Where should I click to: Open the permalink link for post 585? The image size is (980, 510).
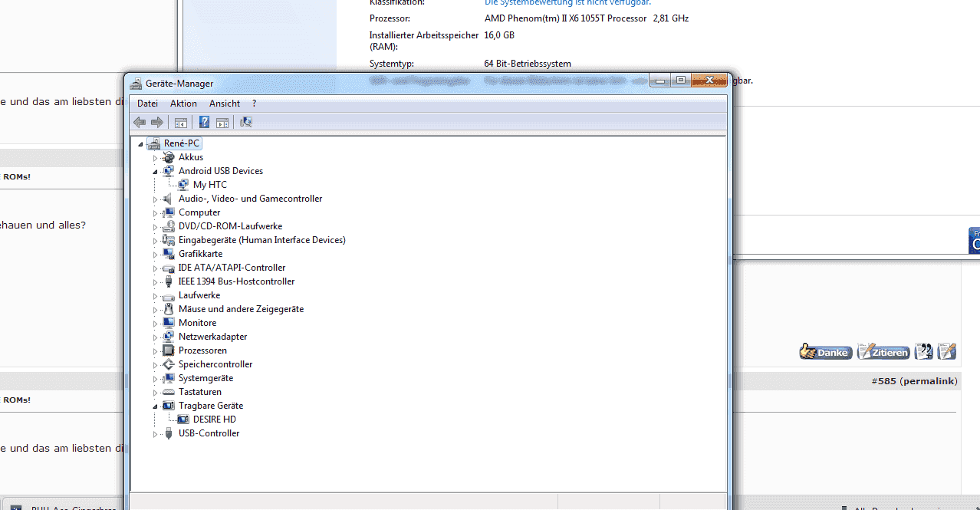coord(929,381)
